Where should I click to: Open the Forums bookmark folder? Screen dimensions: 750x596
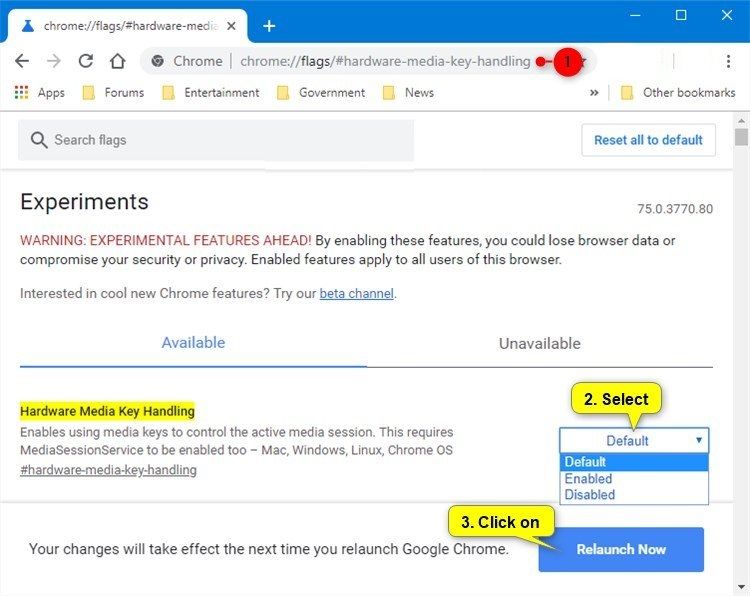113,92
